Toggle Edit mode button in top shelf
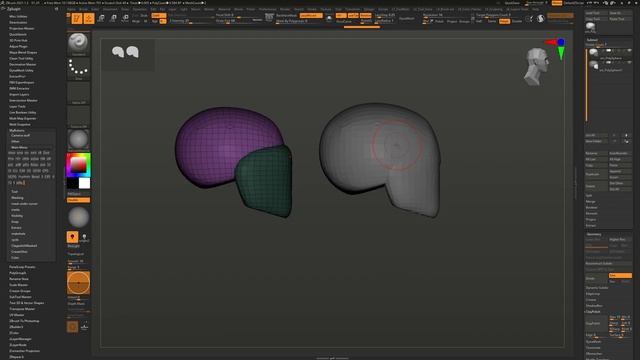 pos(77,18)
